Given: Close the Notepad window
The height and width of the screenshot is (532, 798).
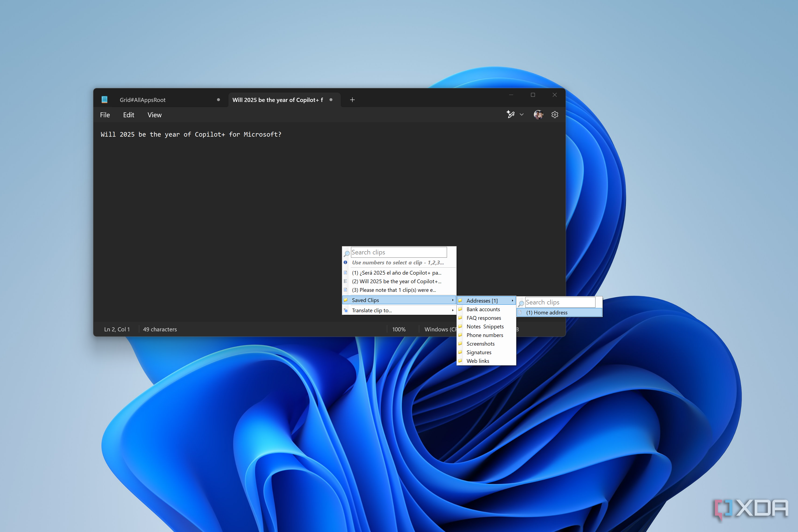Looking at the screenshot, I should pyautogui.click(x=554, y=95).
